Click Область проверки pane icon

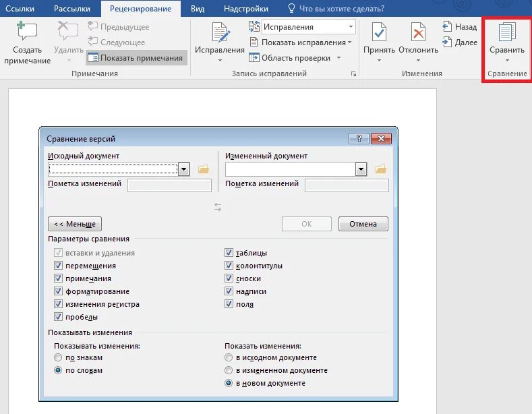[x=254, y=58]
